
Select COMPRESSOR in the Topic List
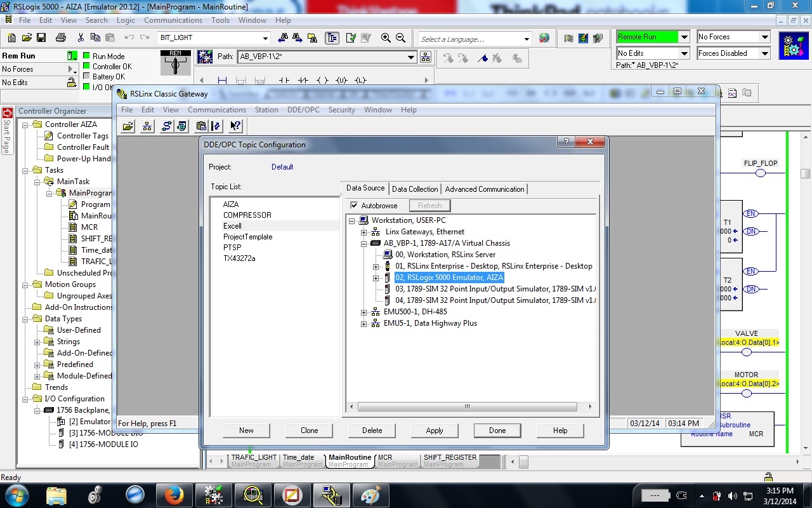point(247,215)
